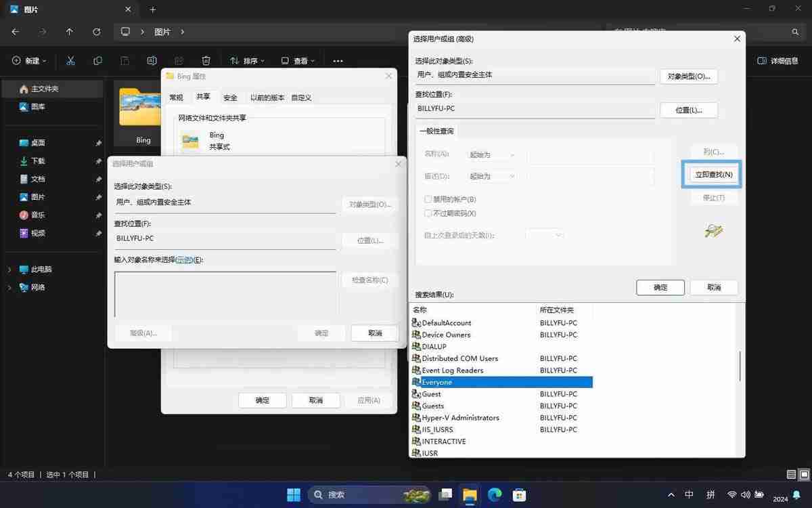Click the Delete trash icon
This screenshot has height=508, width=812.
pos(206,60)
